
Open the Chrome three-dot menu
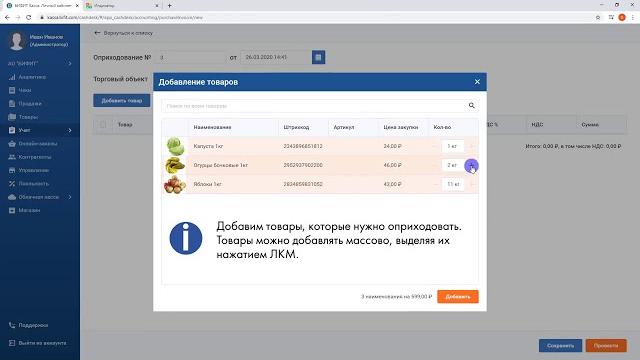click(633, 18)
